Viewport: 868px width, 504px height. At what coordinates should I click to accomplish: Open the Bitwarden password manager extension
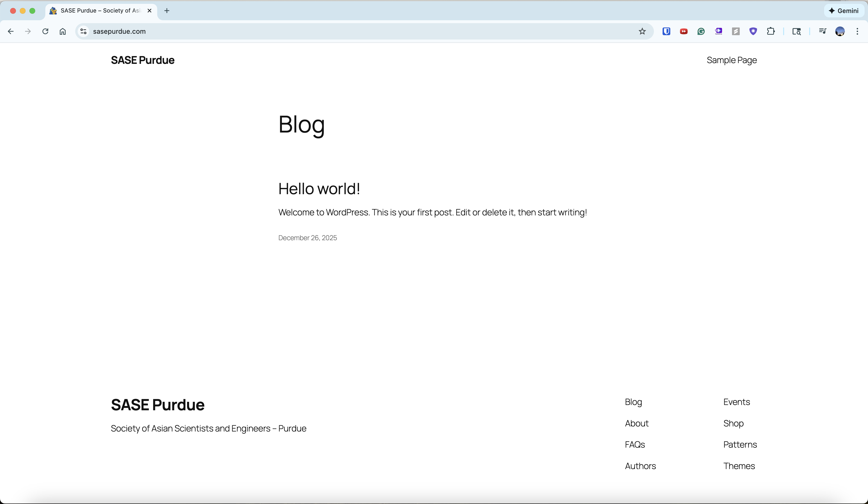(x=666, y=31)
